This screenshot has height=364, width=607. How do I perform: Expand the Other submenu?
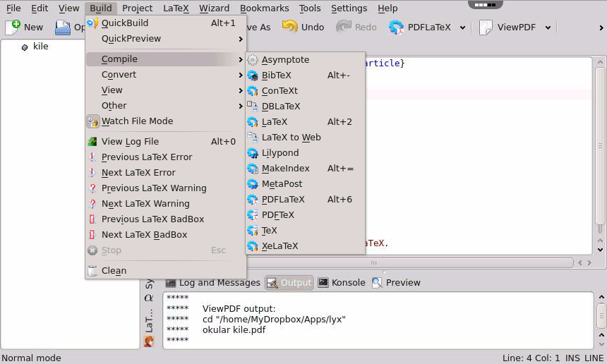point(166,106)
